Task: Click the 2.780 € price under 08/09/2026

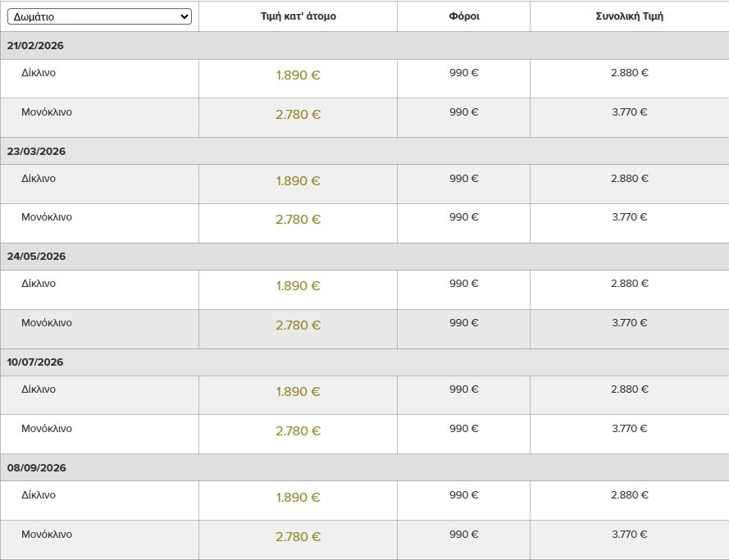Action: tap(298, 537)
